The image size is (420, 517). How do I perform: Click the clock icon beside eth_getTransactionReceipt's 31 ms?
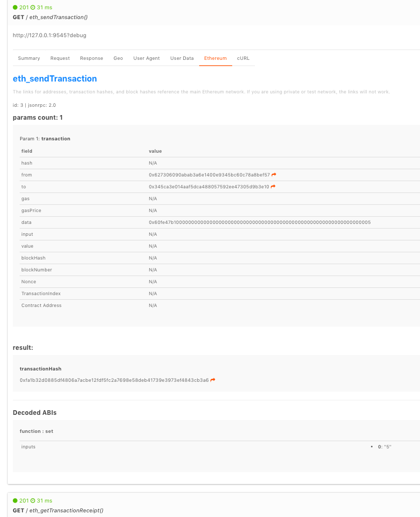tap(33, 500)
